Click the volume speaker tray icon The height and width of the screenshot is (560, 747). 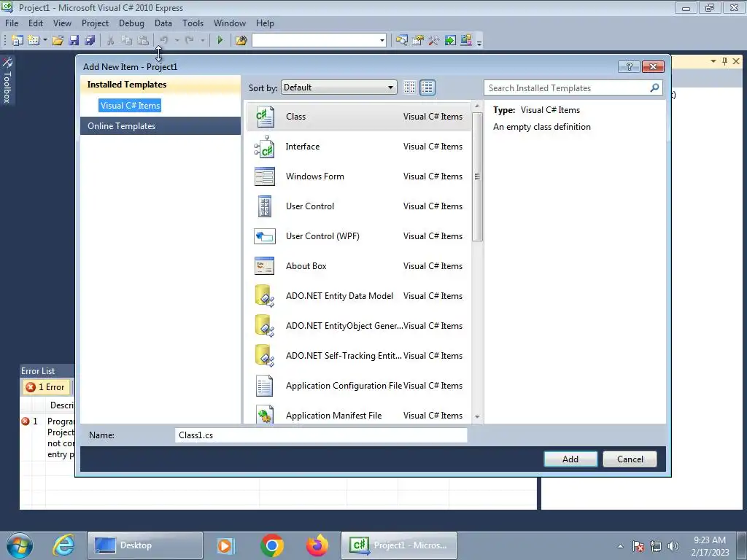pos(673,546)
